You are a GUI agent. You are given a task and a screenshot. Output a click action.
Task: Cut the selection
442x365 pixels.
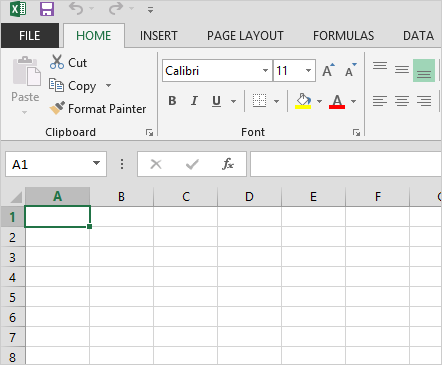coord(68,62)
